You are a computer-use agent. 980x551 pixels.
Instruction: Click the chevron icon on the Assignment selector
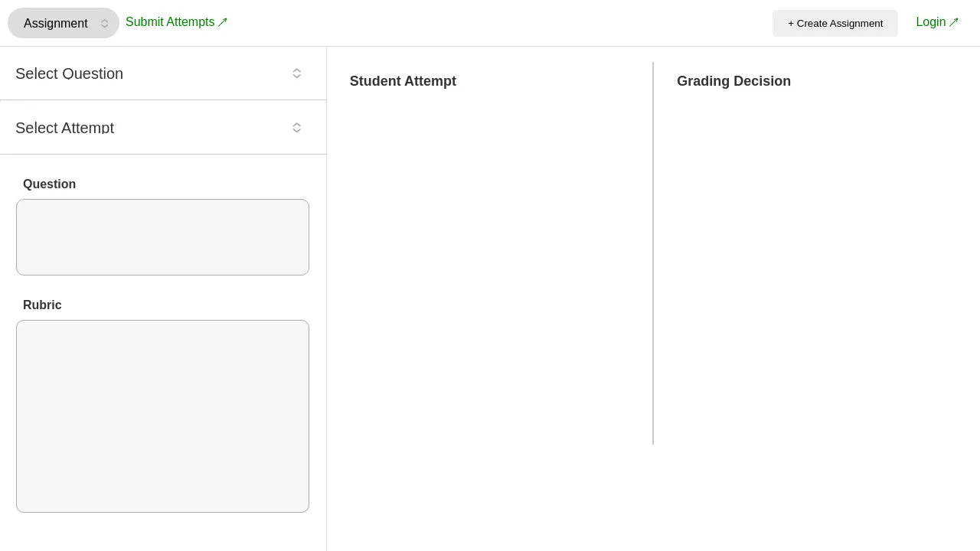click(105, 23)
